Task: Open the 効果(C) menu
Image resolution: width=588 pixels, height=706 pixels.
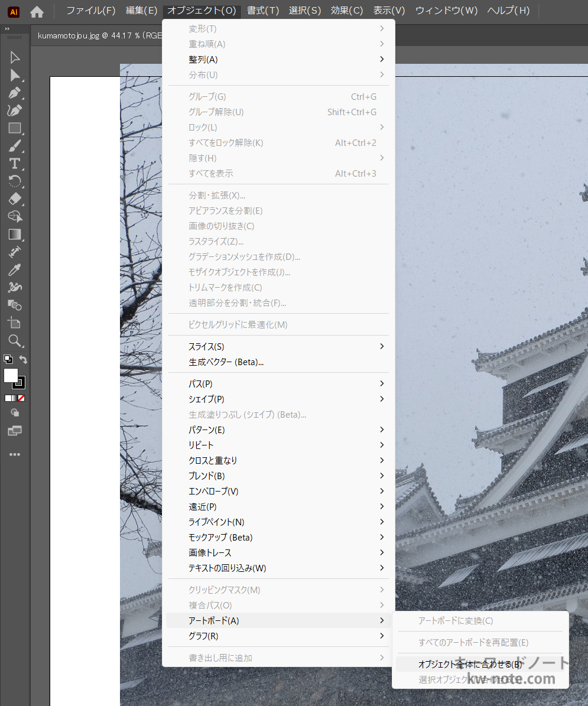Action: coord(347,11)
